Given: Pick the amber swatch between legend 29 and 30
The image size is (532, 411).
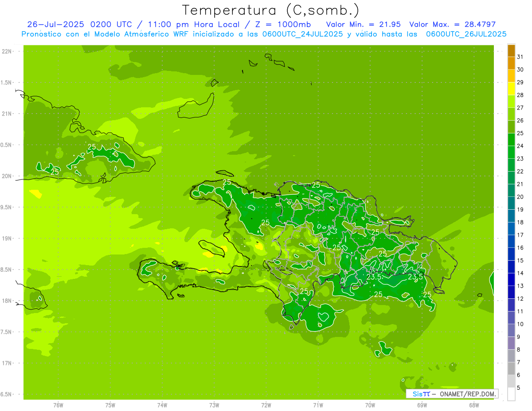Looking at the screenshot, I should 511,76.
